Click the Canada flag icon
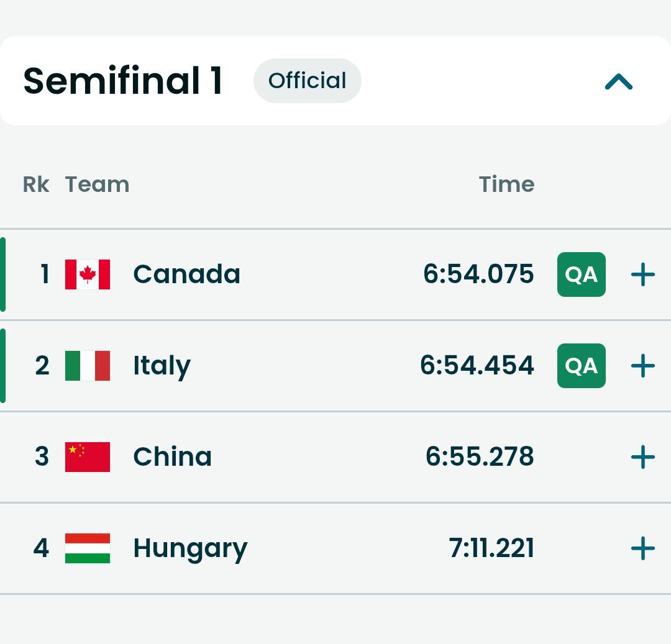This screenshot has height=644, width=671. [88, 274]
